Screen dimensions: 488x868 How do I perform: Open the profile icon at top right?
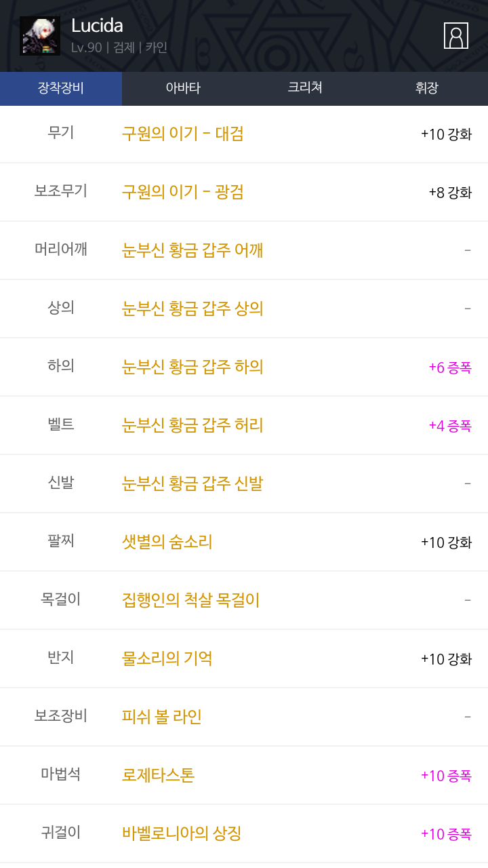pos(456,35)
